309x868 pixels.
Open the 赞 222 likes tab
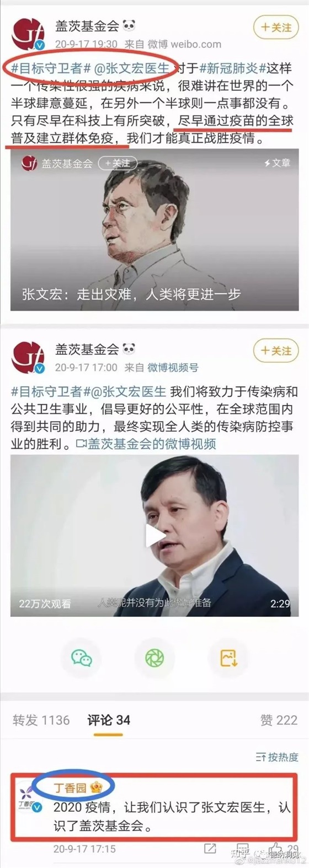279,720
